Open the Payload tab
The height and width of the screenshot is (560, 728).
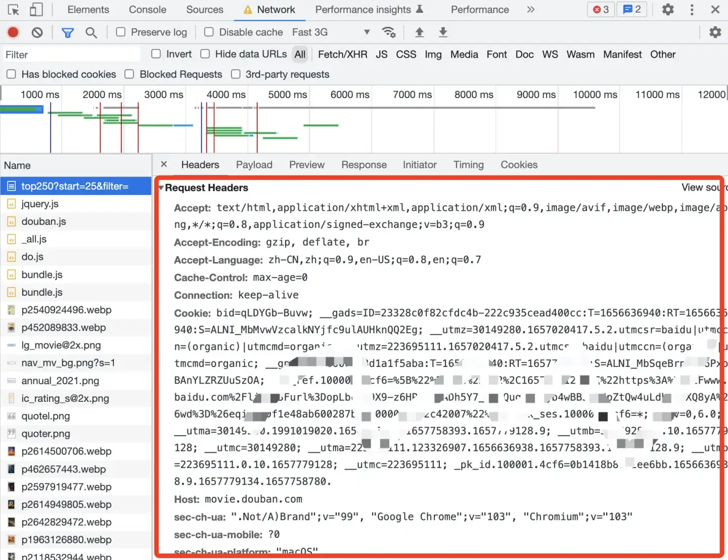(254, 165)
